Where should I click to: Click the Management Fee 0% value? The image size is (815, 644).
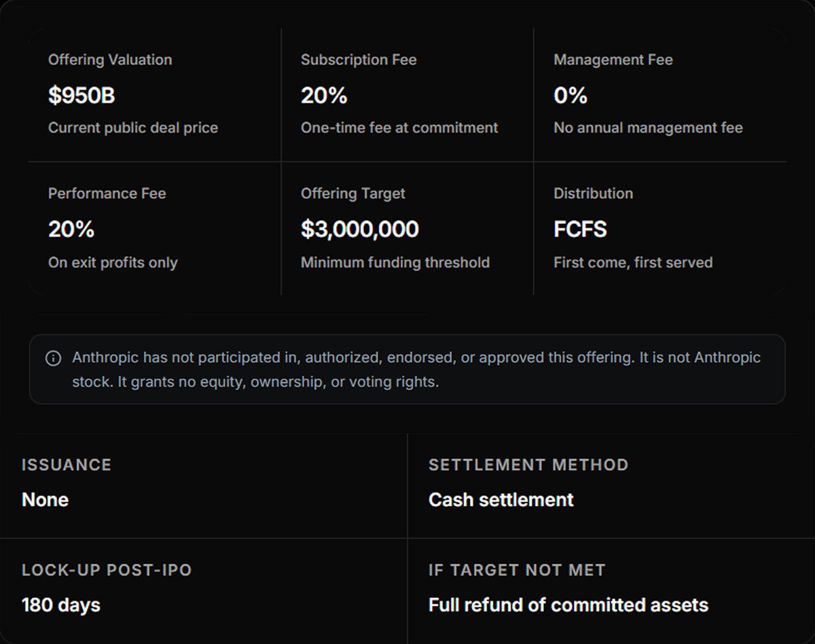click(570, 96)
